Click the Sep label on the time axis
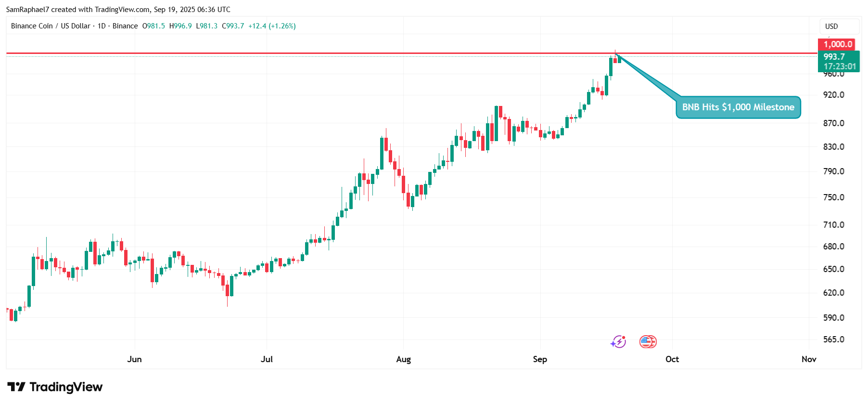 (540, 359)
